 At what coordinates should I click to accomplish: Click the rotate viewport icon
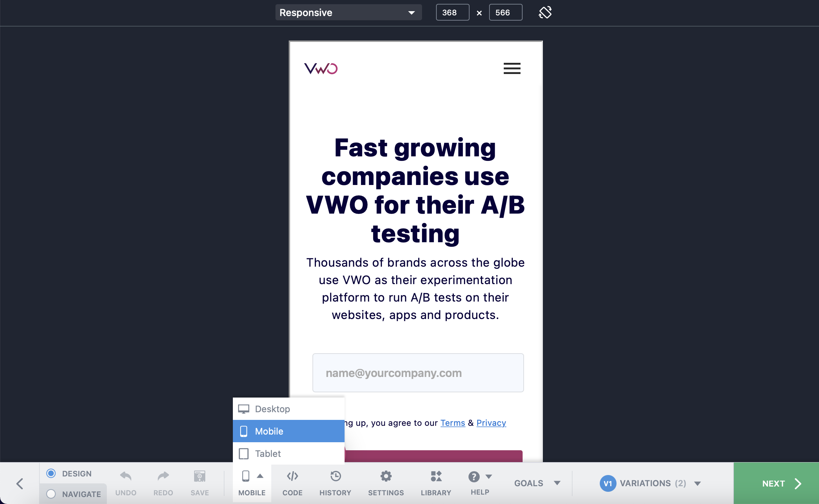pos(545,13)
